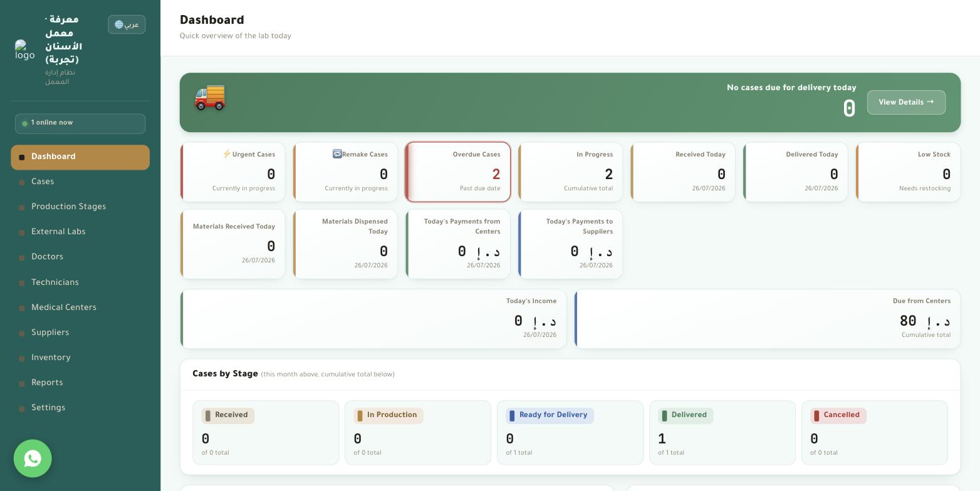The height and width of the screenshot is (491, 980).
Task: Open Reports in sidebar
Action: [x=80, y=383]
